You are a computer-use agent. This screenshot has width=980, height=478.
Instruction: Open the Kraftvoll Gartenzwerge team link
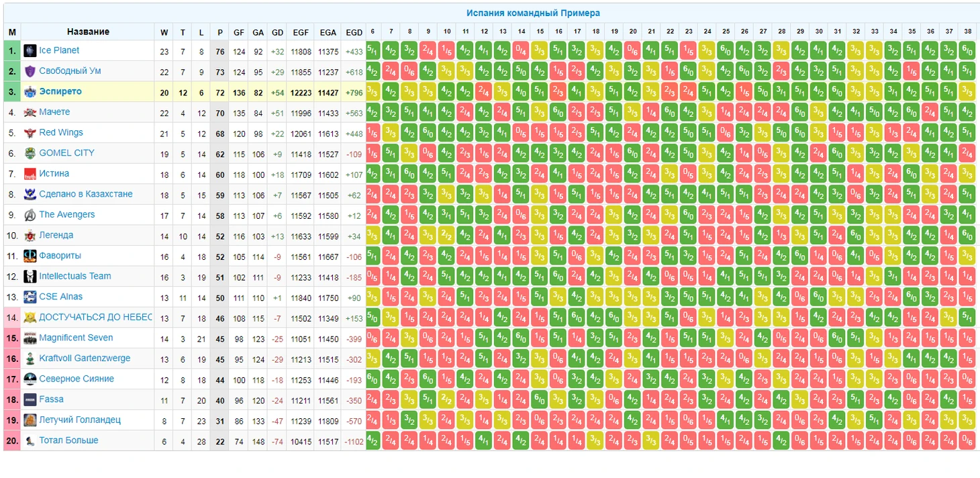pos(85,358)
